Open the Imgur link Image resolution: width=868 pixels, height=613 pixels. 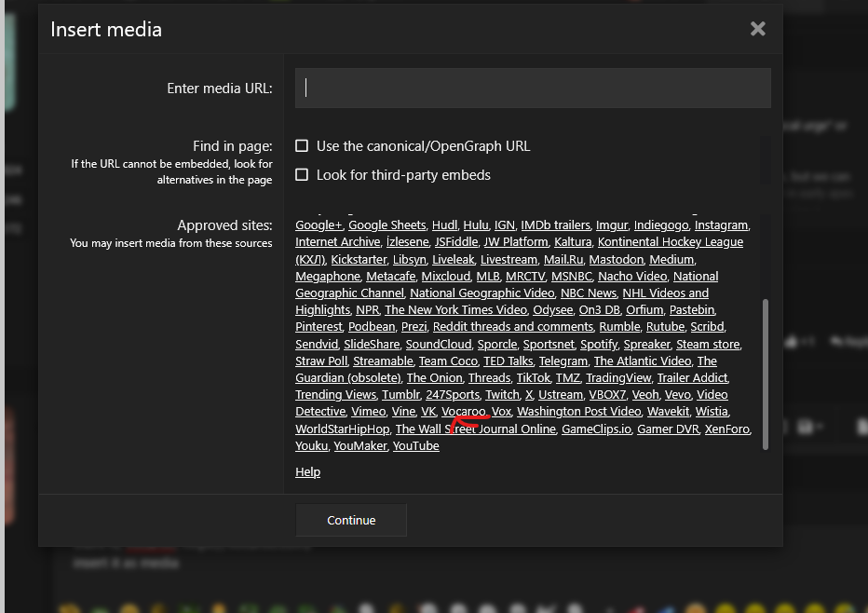[x=612, y=225]
